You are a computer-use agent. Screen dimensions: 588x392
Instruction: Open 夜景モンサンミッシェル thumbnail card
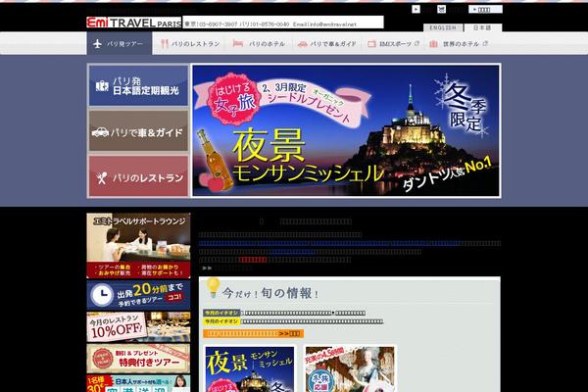[x=250, y=369]
